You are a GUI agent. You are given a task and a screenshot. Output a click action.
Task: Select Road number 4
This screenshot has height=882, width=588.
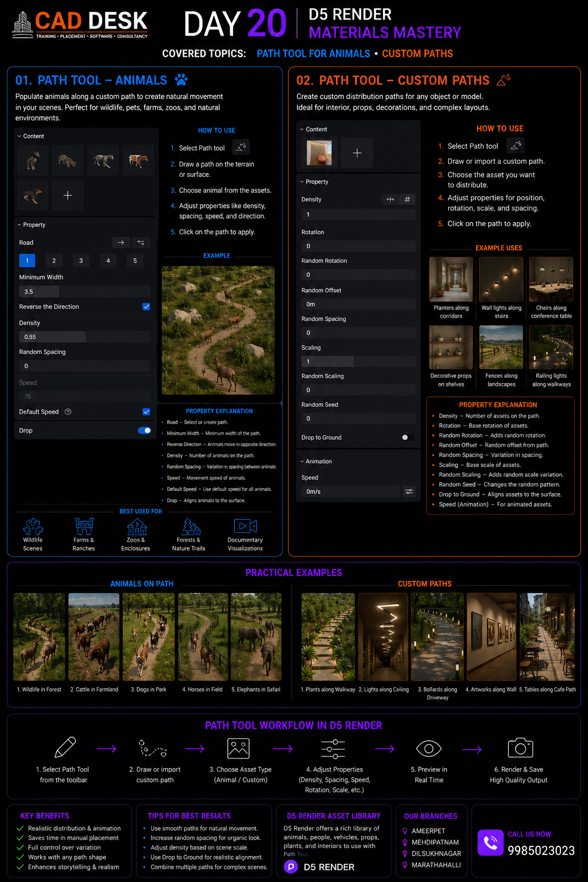108,261
